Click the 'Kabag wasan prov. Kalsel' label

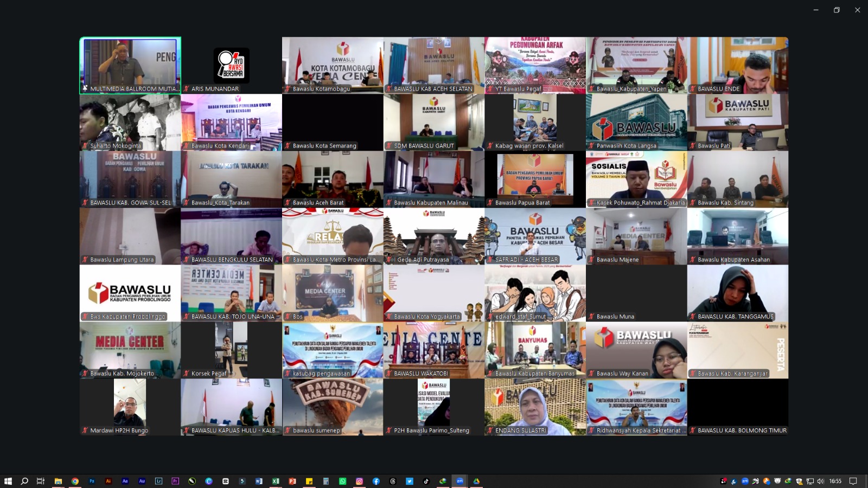tap(529, 146)
